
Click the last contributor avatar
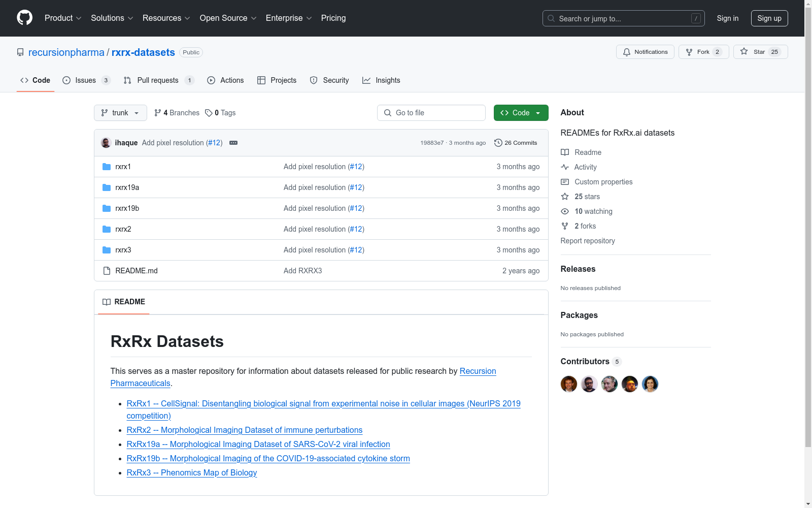650,384
